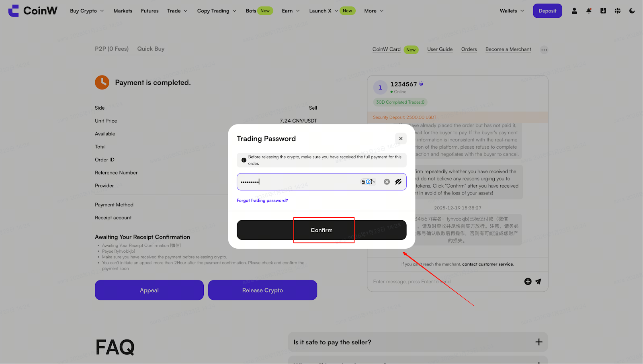Open the Markets menu item
Screen dimensions: 643x364
tap(123, 11)
